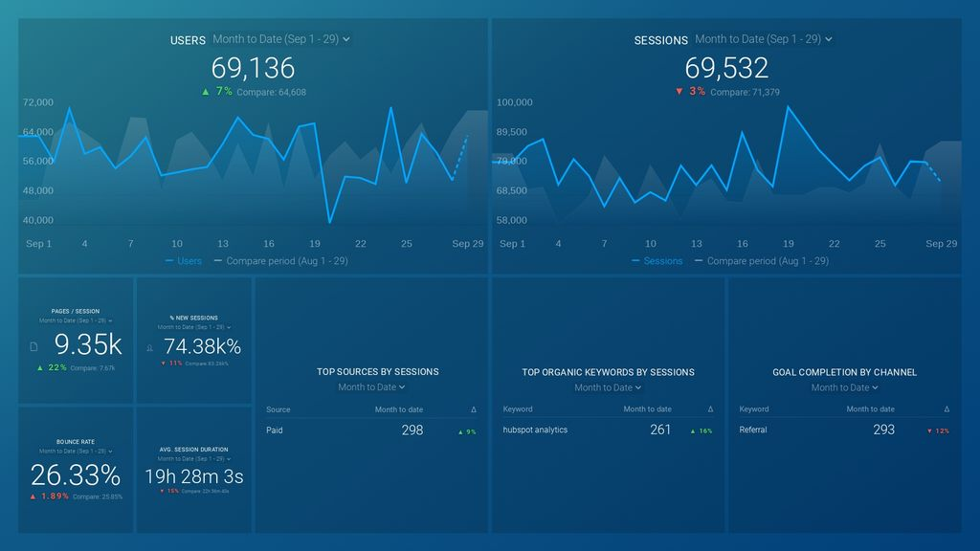980x551 pixels.
Task: Click the Source column header
Action: point(278,409)
